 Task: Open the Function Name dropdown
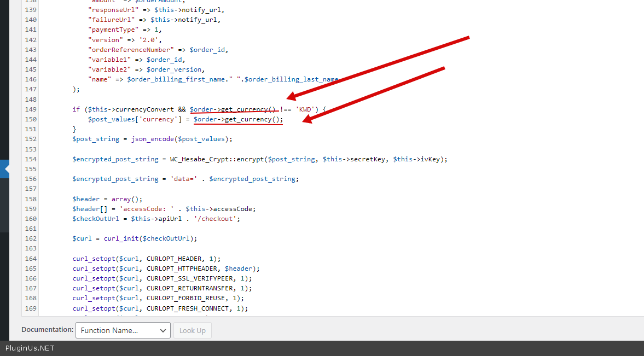tap(123, 330)
